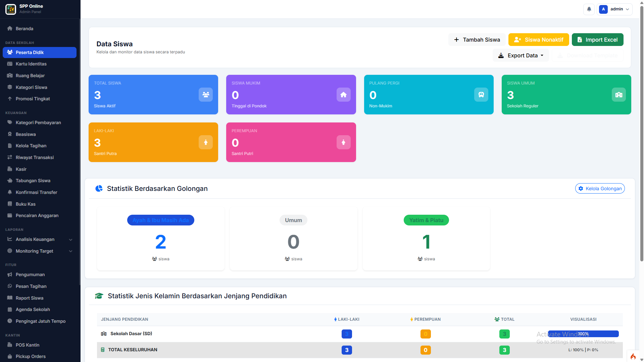The image size is (644, 362).
Task: Click the Siswa Mukim house icon
Action: click(x=344, y=95)
